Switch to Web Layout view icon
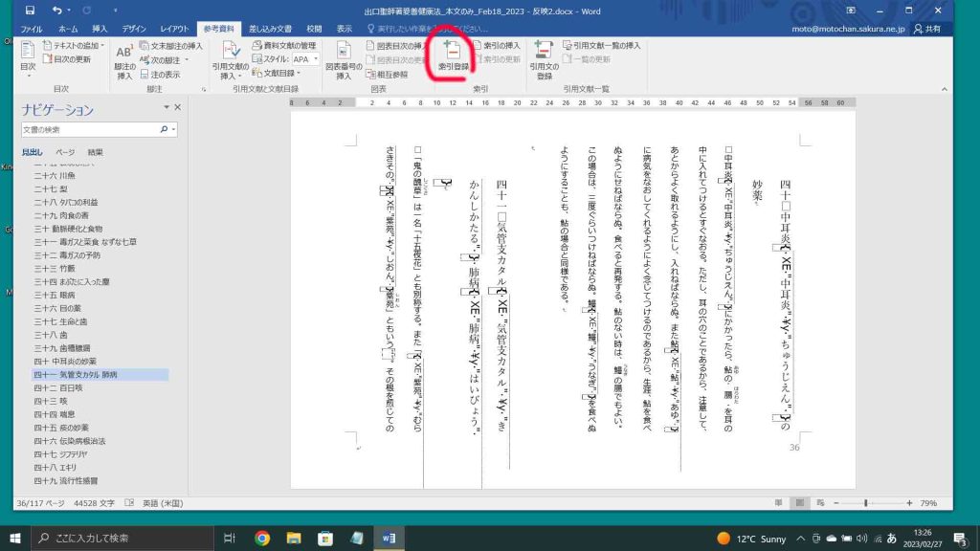Screen dimensions: 980x551 tap(820, 503)
